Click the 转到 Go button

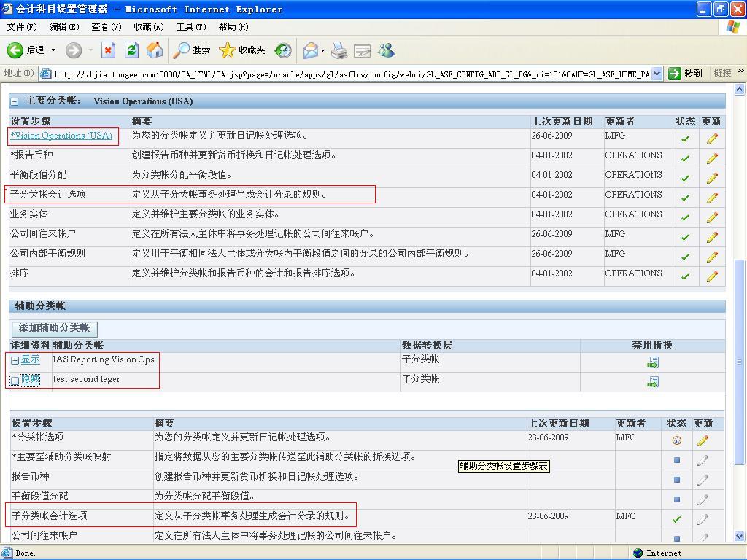pos(686,74)
